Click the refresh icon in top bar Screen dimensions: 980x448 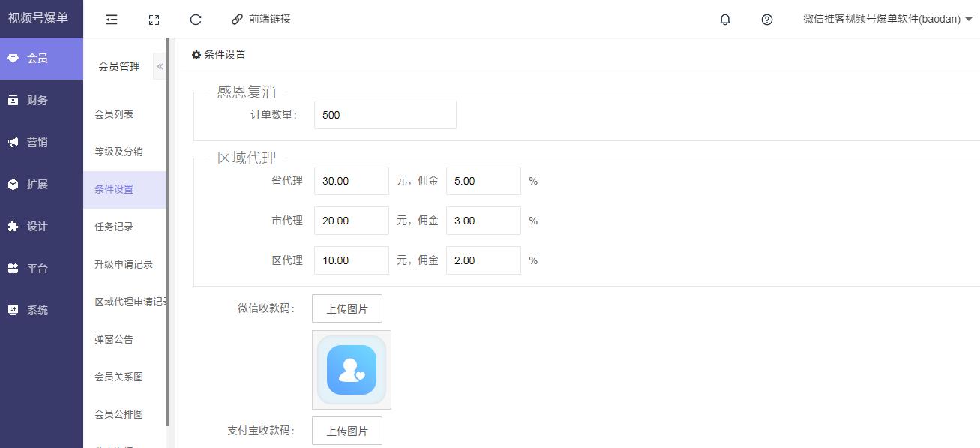tap(196, 20)
